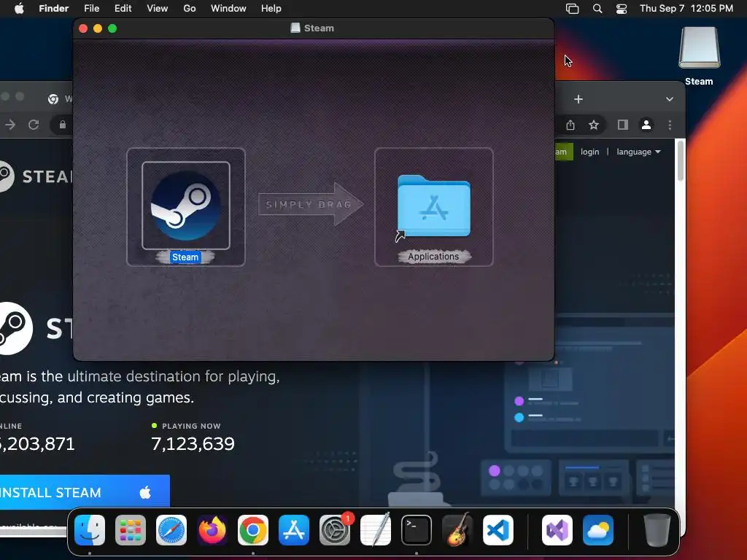Open the Apple menu

click(19, 9)
